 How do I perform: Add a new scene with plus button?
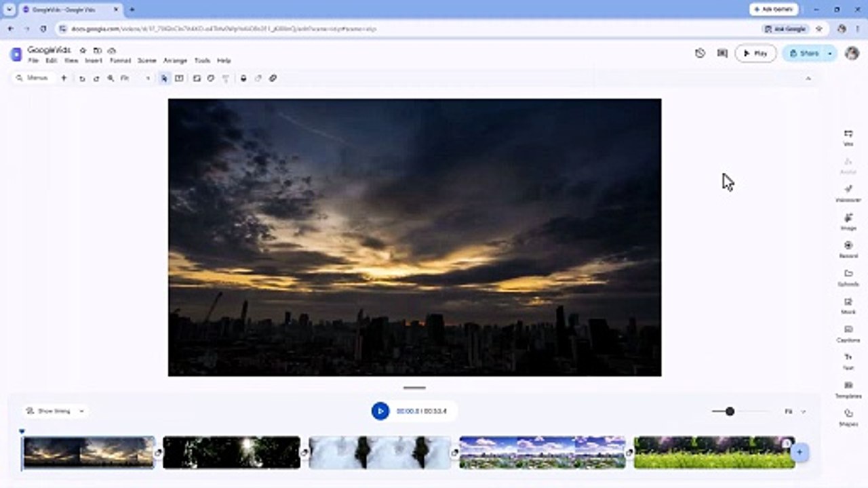tap(800, 452)
